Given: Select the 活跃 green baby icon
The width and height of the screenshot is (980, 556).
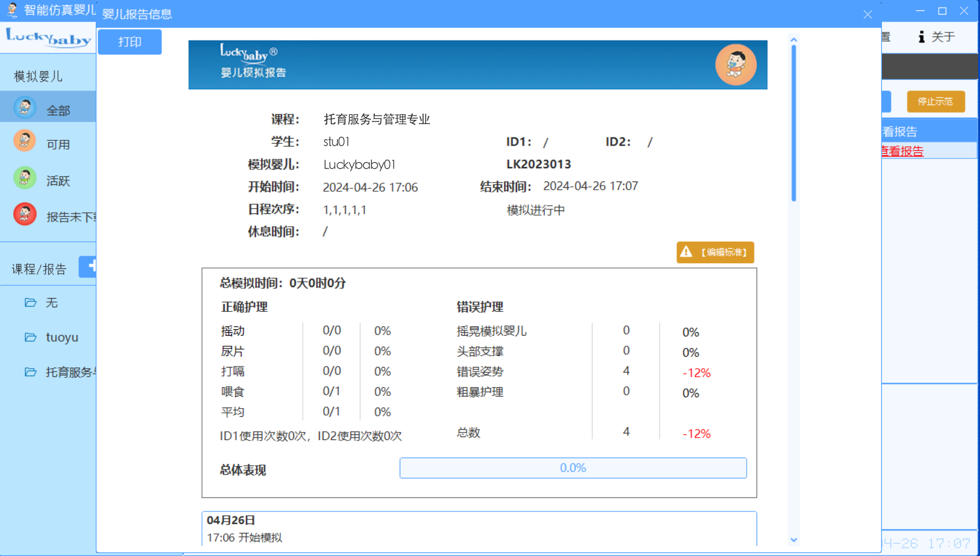Looking at the screenshot, I should 25,178.
